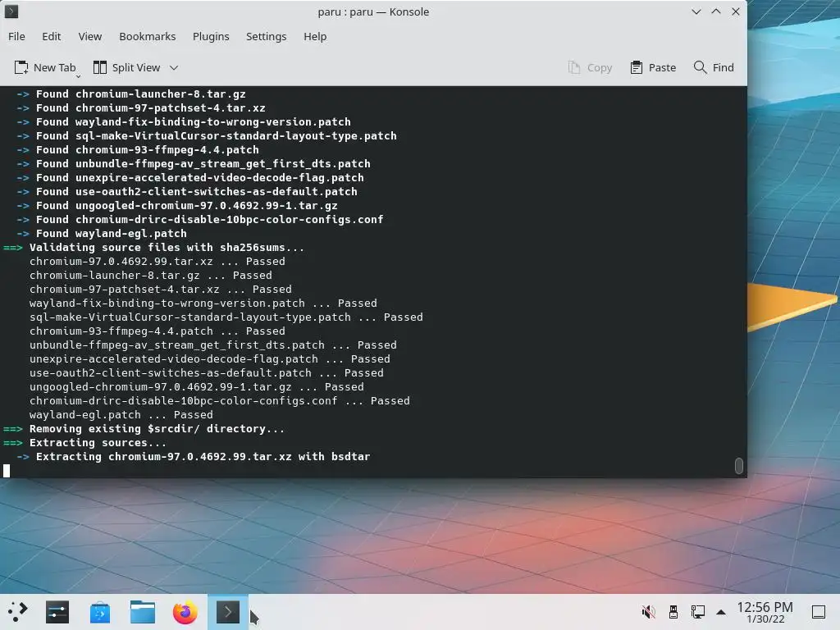Click 'chromium-drirc-disable-10bpc-color-configs.conf ... Passed' line
The width and height of the screenshot is (840, 630).
220,400
